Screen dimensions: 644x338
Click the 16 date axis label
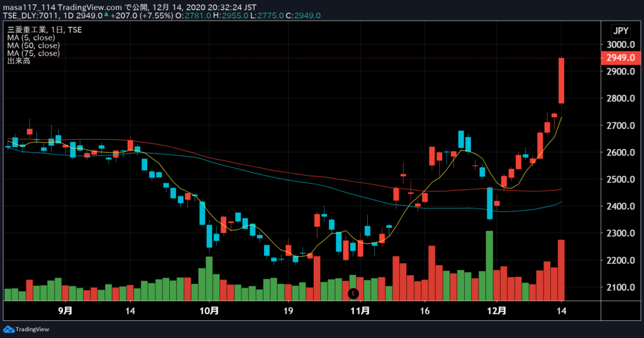pyautogui.click(x=425, y=311)
